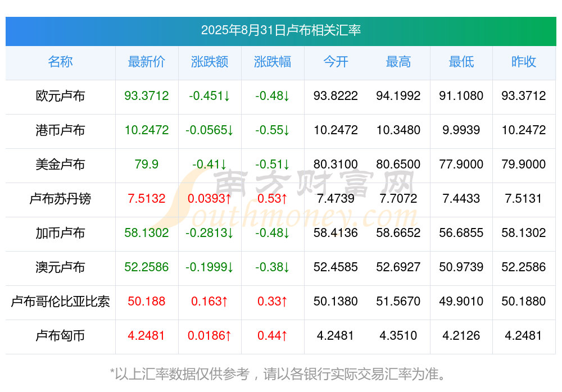The image size is (562, 392).
Task: Select the 欧元卢布 row name
Action: click(x=60, y=95)
